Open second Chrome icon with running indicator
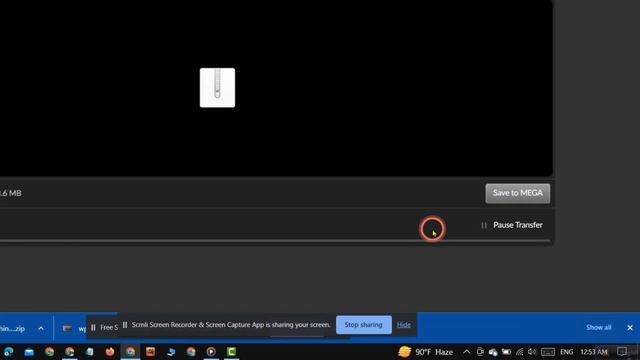 69,351
